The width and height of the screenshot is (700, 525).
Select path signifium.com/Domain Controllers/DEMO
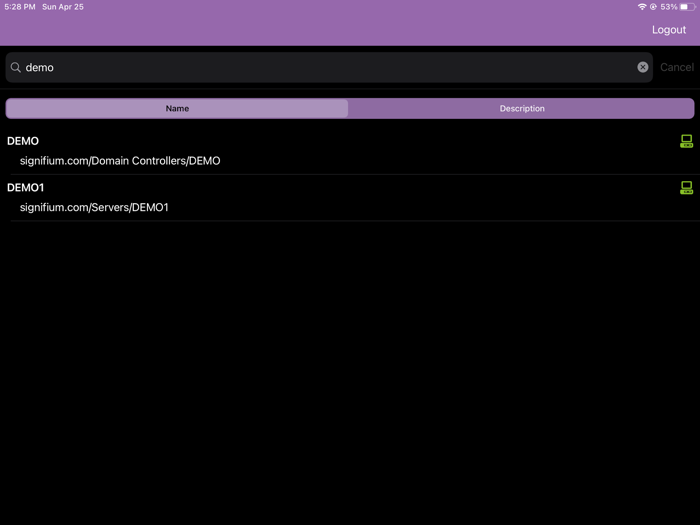tap(120, 161)
